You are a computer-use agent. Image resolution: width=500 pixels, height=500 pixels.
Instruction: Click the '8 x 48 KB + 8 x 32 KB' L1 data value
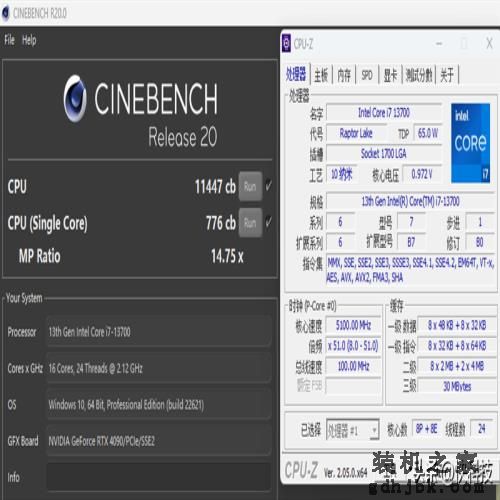coord(457,325)
